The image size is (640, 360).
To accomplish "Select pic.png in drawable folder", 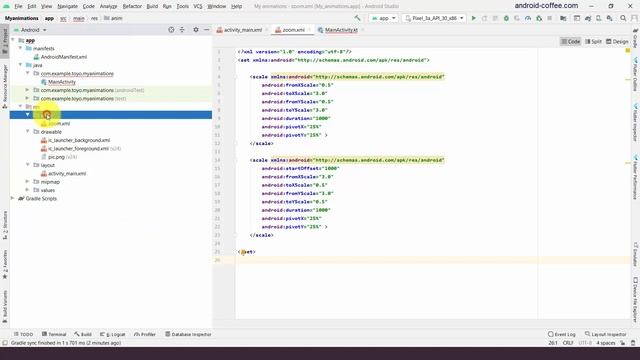I will pyautogui.click(x=56, y=157).
